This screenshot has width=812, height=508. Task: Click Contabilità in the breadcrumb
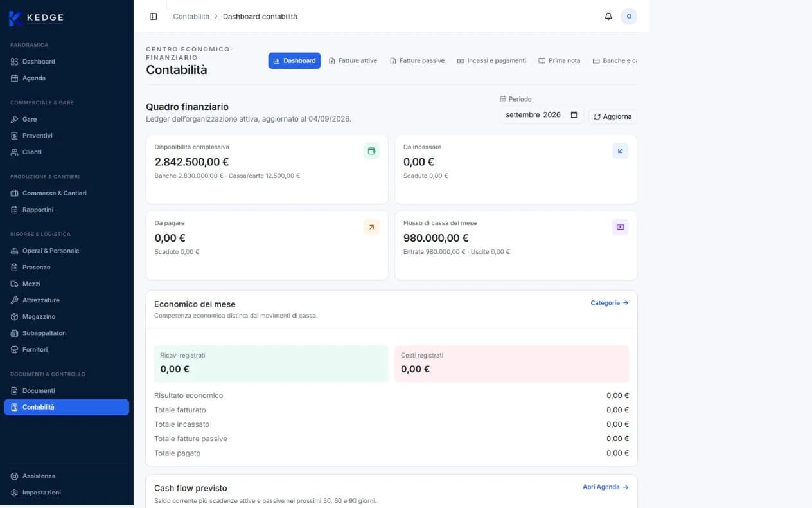[x=191, y=17]
